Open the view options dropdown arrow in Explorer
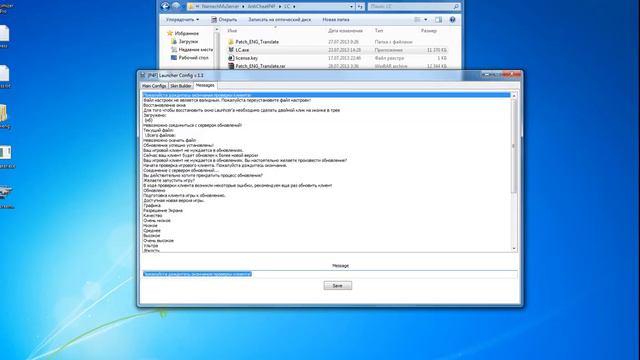The width and height of the screenshot is (640, 360). pyautogui.click(x=426, y=20)
